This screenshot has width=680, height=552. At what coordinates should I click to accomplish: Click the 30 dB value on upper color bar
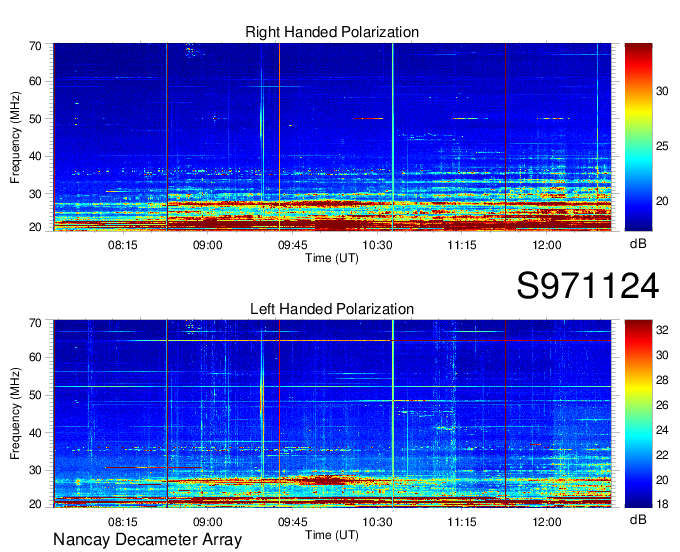click(x=662, y=91)
